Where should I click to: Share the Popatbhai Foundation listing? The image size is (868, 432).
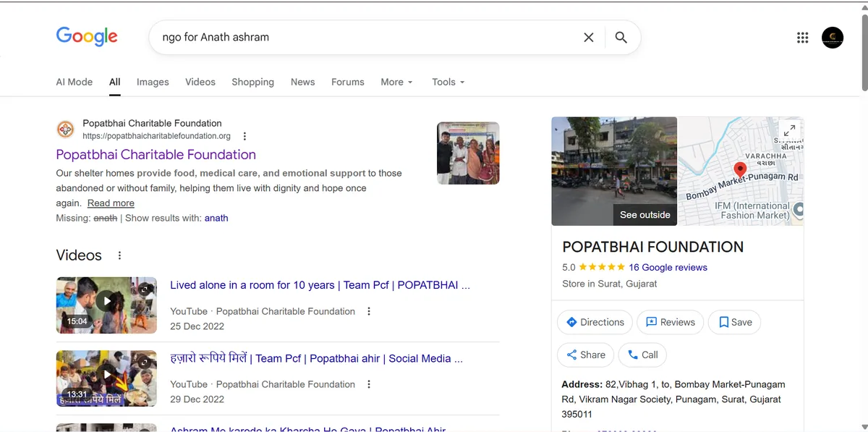pos(586,355)
